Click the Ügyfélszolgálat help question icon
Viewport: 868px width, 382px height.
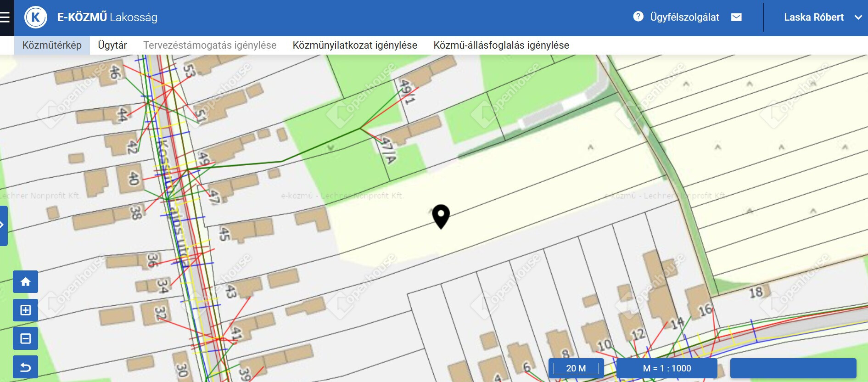[x=638, y=17]
